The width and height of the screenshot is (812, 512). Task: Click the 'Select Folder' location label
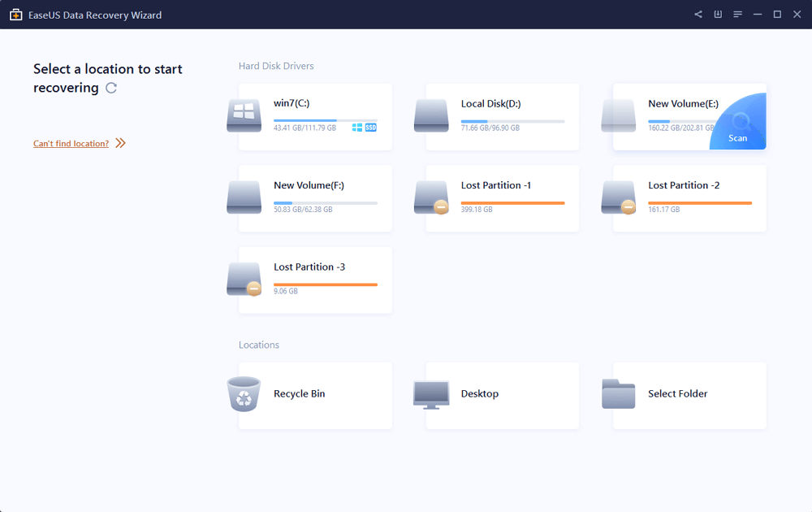[x=677, y=394]
